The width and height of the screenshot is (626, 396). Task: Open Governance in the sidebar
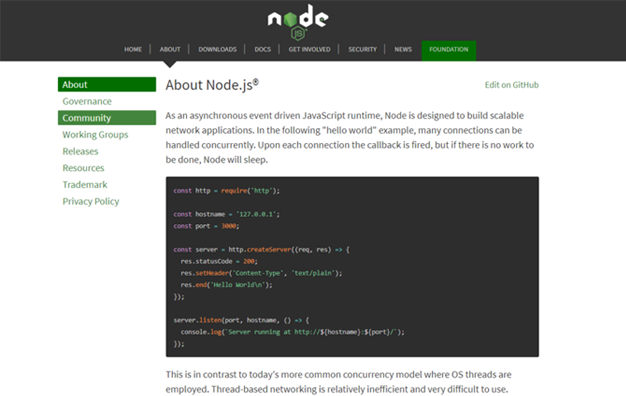(x=87, y=101)
